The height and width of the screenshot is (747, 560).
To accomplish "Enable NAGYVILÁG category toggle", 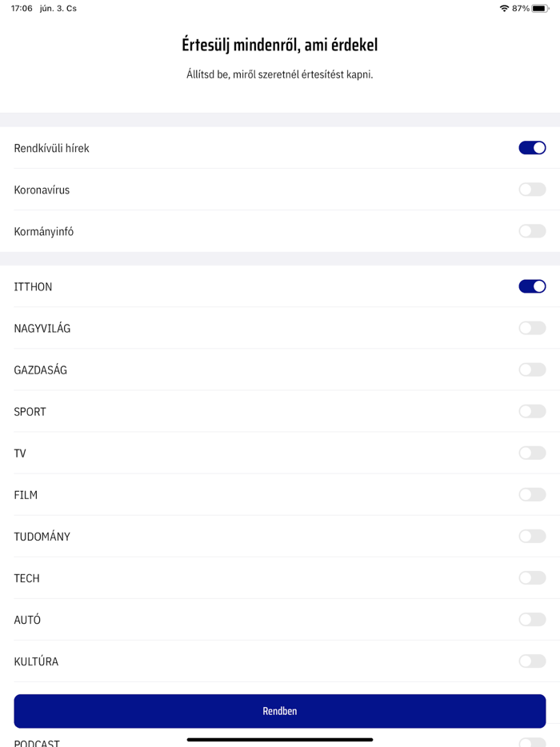I will pos(532,328).
